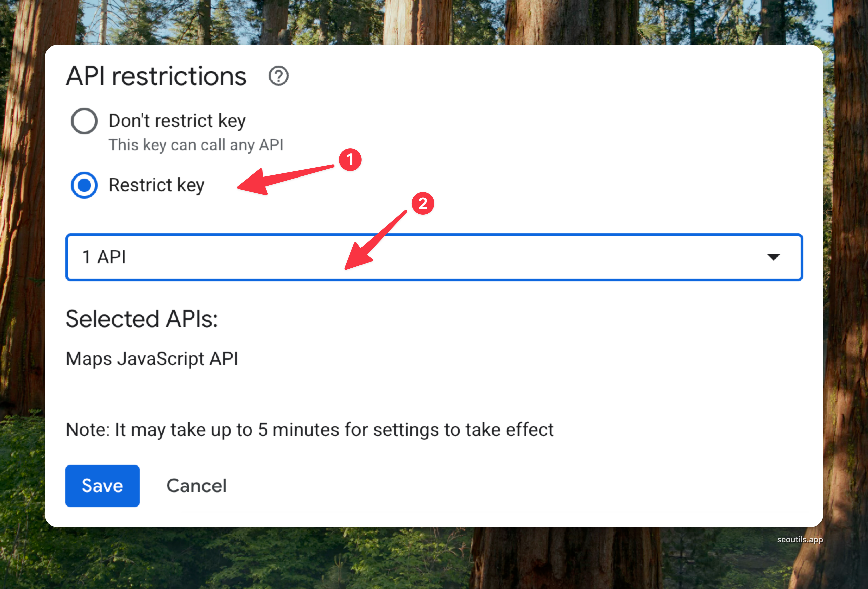Click the red step 1 badge
868x589 pixels.
click(x=350, y=160)
